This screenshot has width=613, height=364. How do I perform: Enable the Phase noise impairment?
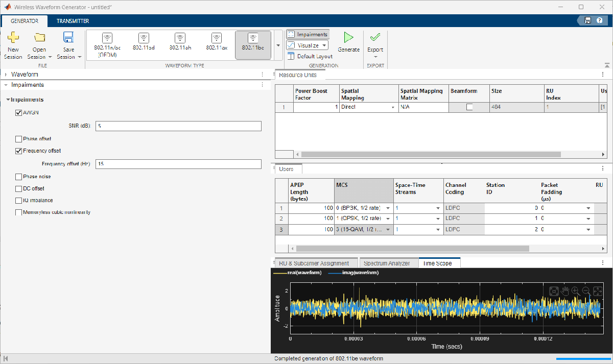pos(18,176)
